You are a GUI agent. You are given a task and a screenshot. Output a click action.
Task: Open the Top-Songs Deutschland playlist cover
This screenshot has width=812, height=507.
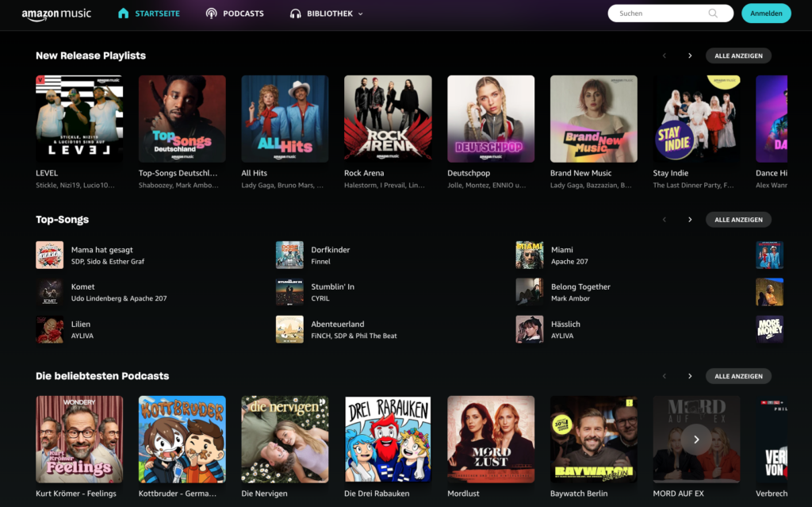(182, 119)
